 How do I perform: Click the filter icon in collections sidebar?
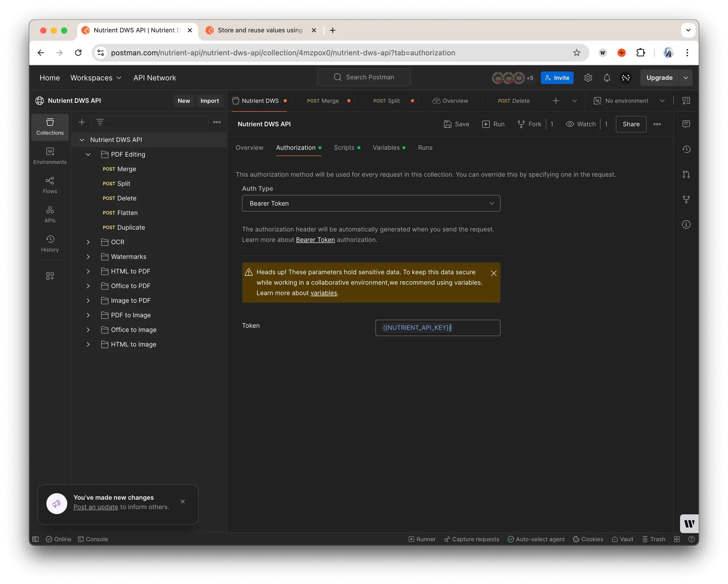pos(100,122)
